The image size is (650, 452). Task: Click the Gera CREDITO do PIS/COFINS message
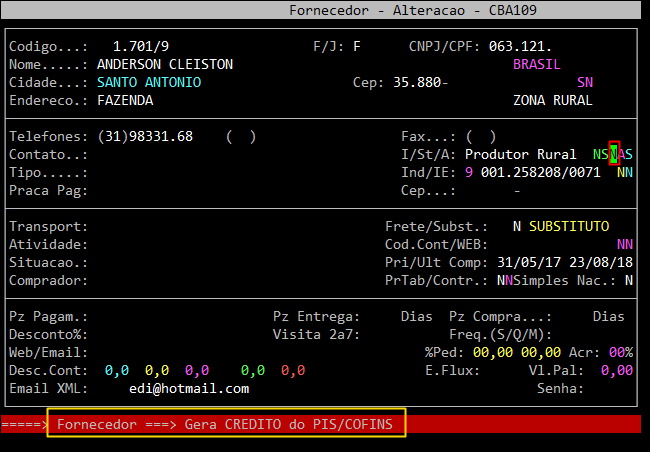click(x=226, y=425)
